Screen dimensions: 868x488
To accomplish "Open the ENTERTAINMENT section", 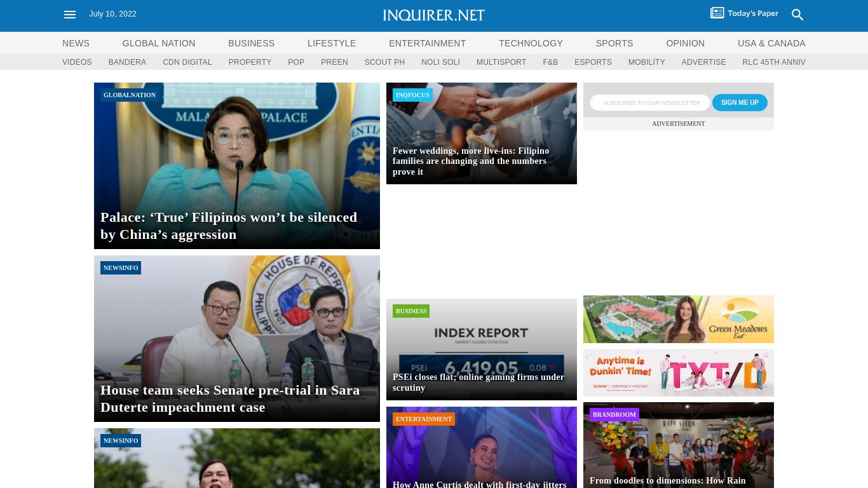I will [428, 43].
